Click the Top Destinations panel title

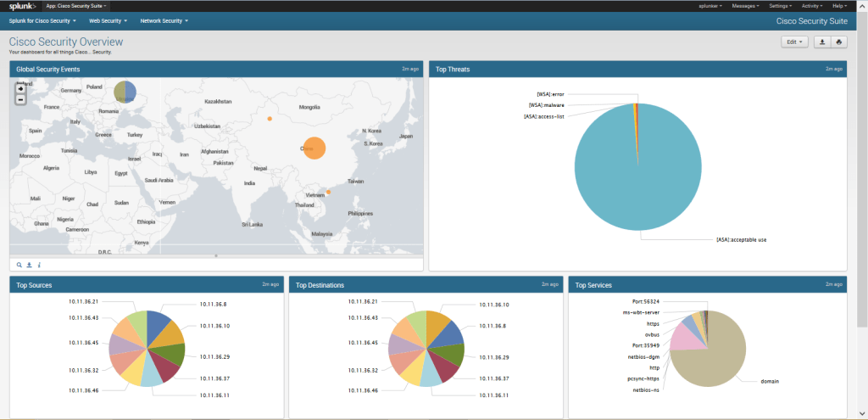[320, 285]
